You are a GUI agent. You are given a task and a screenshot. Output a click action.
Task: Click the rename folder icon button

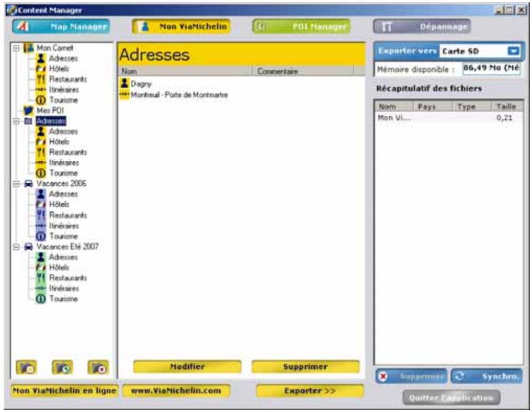point(62,368)
